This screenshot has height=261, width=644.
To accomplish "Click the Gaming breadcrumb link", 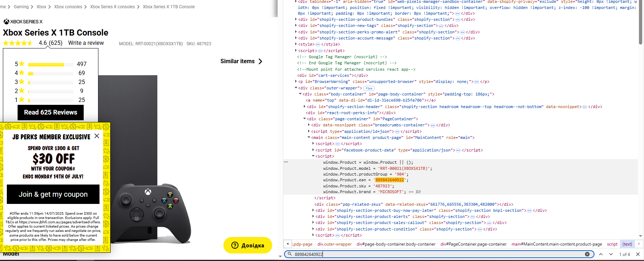I will click(x=21, y=7).
